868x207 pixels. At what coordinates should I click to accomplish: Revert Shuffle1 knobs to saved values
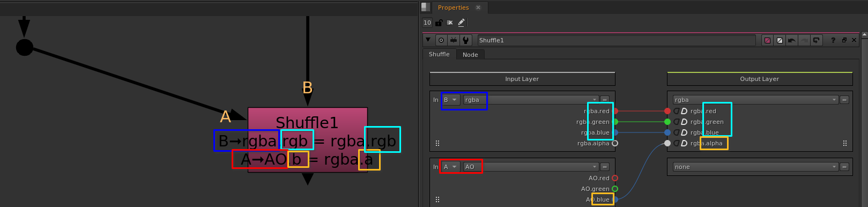(817, 40)
